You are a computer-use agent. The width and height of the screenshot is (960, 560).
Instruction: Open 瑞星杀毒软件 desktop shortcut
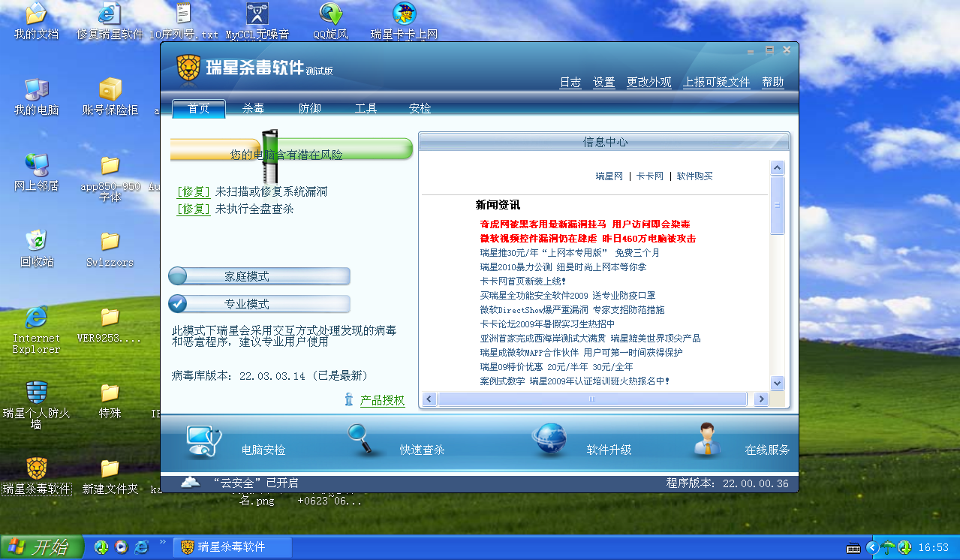(36, 468)
